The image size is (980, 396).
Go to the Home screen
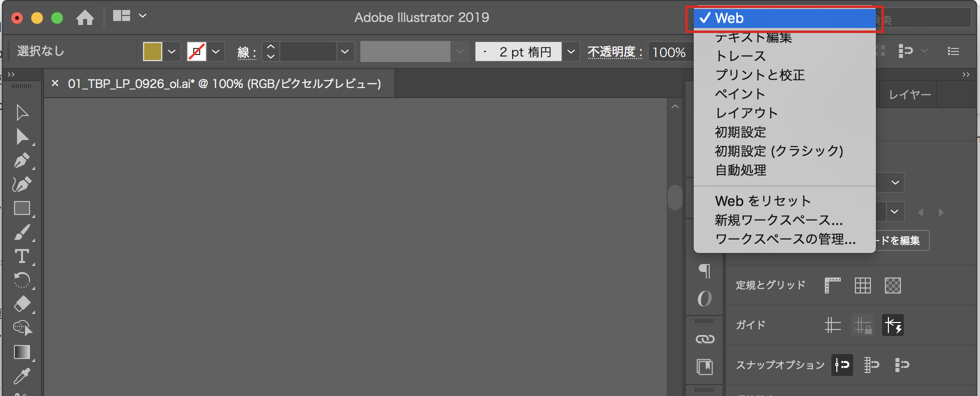[x=85, y=18]
